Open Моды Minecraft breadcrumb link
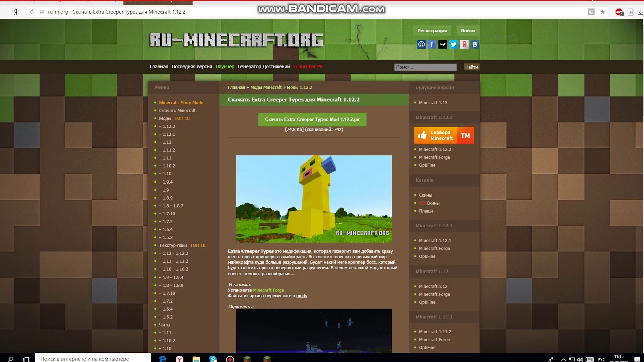Viewport: 644px width, 362px height. (x=266, y=87)
